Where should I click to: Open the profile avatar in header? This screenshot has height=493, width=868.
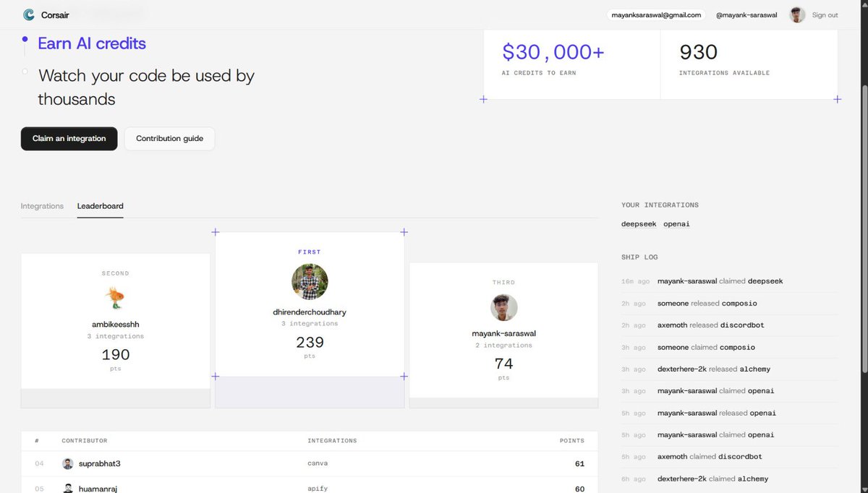(x=797, y=14)
